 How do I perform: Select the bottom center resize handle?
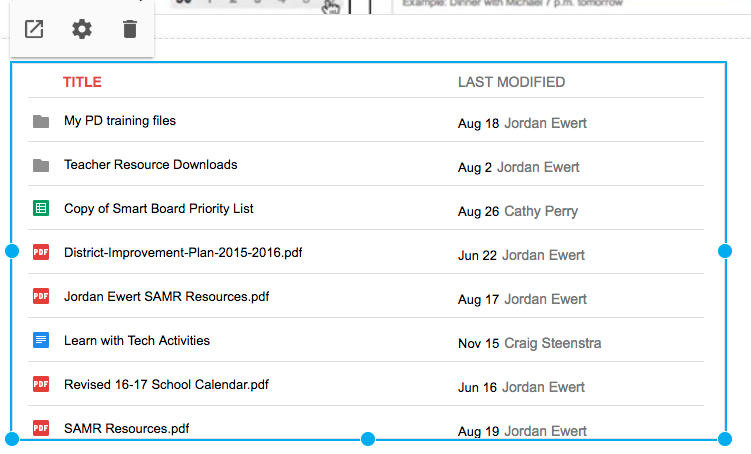(x=368, y=439)
